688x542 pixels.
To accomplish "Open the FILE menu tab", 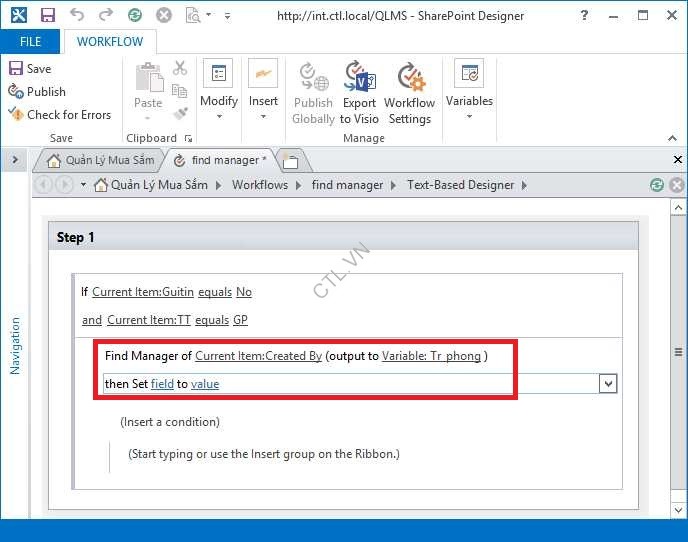I will click(30, 42).
